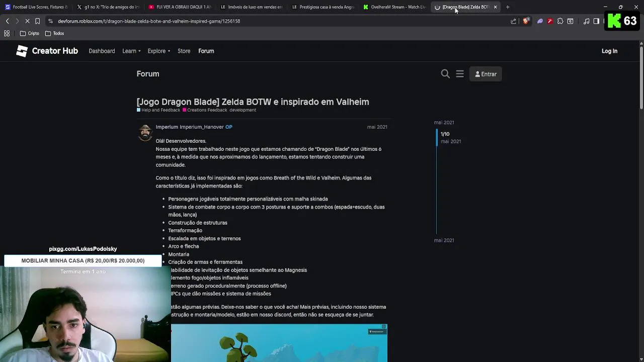Open the Store nav link
Screen dimensions: 644x362
[184, 51]
